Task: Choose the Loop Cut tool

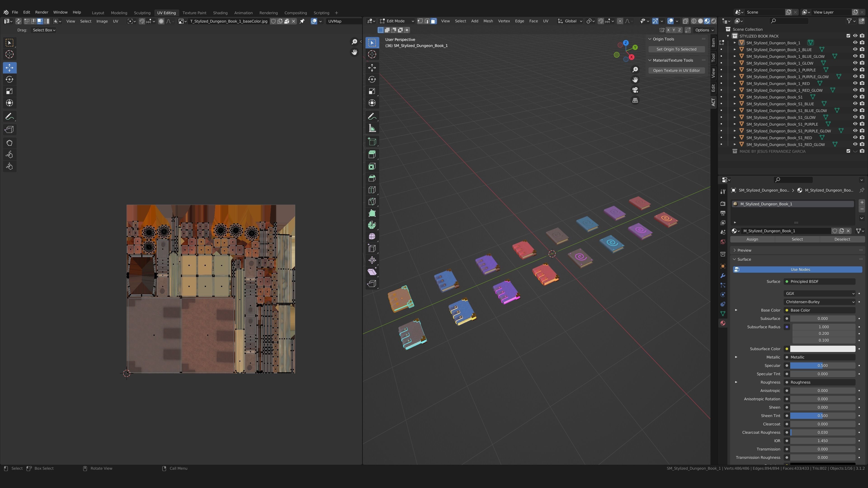Action: coord(372,190)
